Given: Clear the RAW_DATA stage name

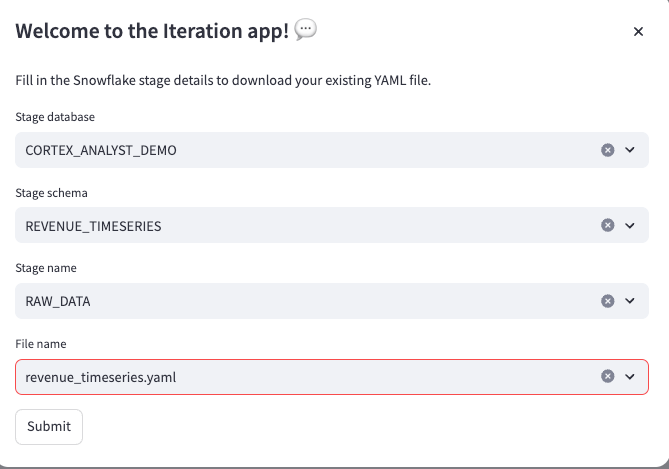Looking at the screenshot, I should tap(608, 301).
